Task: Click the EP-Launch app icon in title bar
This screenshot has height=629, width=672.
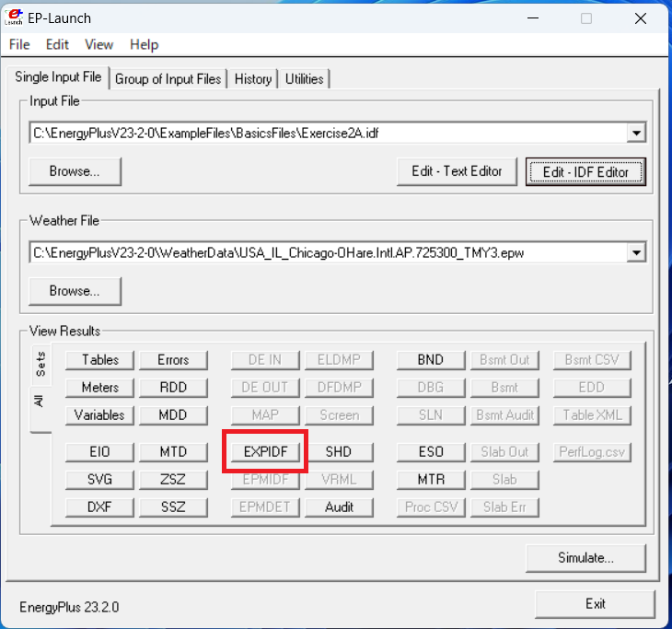Action: 13,17
